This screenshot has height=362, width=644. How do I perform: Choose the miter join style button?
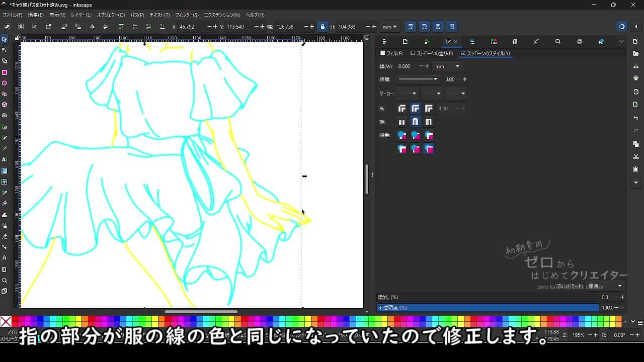429,109
